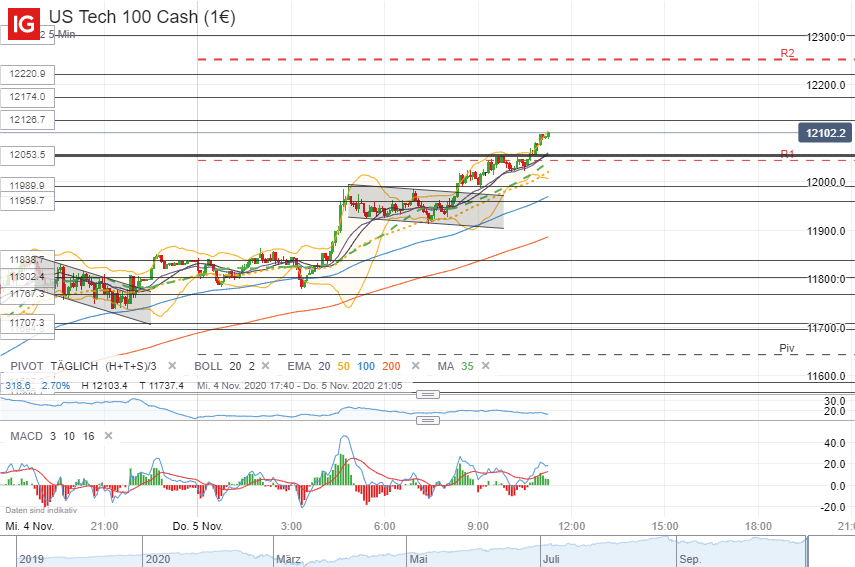Screen dimensions: 855x567
Task: Click März in the overview timeline
Action: pos(288,559)
